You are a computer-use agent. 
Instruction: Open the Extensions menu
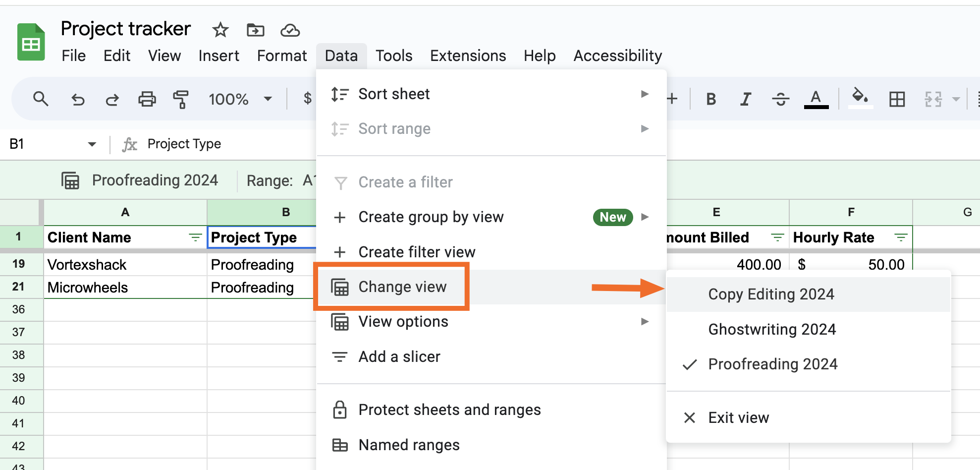click(x=468, y=56)
